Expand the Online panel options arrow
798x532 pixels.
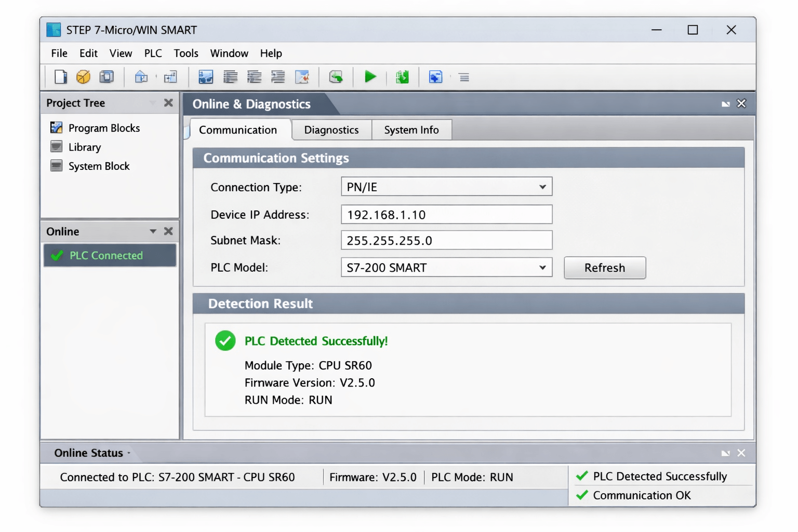(153, 231)
